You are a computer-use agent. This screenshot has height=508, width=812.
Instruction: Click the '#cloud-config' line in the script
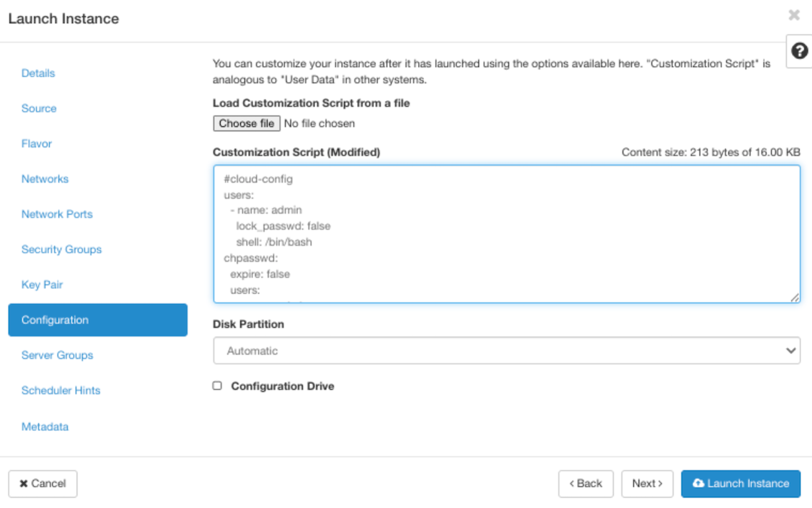(x=258, y=179)
